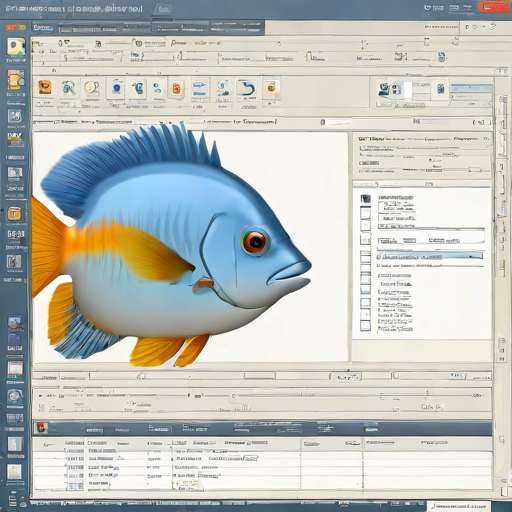Click the pink window icon in left sidebar
This screenshot has height=512, width=512.
(x=15, y=368)
